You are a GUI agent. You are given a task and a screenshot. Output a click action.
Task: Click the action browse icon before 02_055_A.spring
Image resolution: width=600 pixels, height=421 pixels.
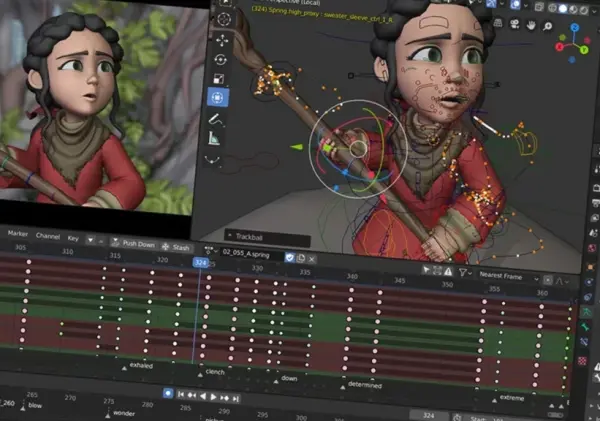(x=210, y=250)
